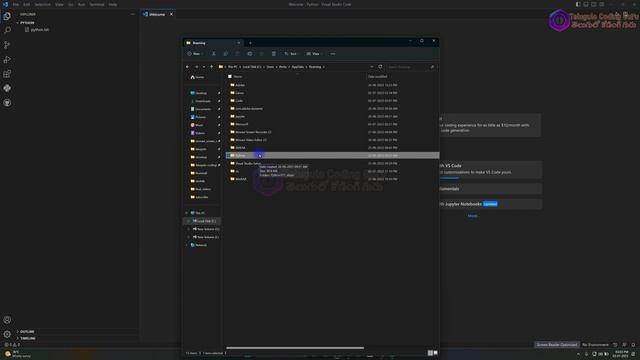
Task: Go up one folder level in File Explorer
Action: click(x=211, y=67)
